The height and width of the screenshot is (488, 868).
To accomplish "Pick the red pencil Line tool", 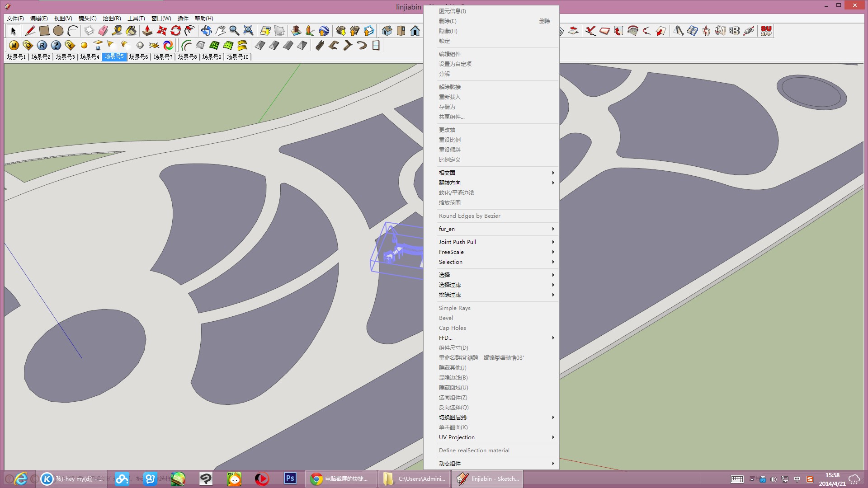I will point(30,31).
